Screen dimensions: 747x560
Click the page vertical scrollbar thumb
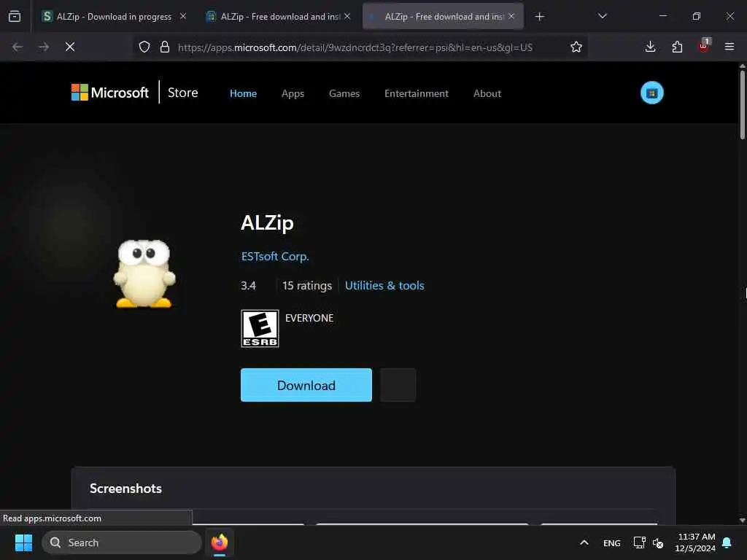click(x=742, y=105)
